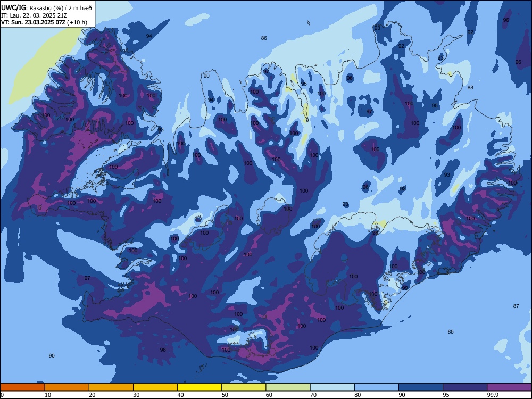This screenshot has height=399, width=532.
Task: Click the 95–99.9 navy legend swatch
Action: (x=465, y=387)
